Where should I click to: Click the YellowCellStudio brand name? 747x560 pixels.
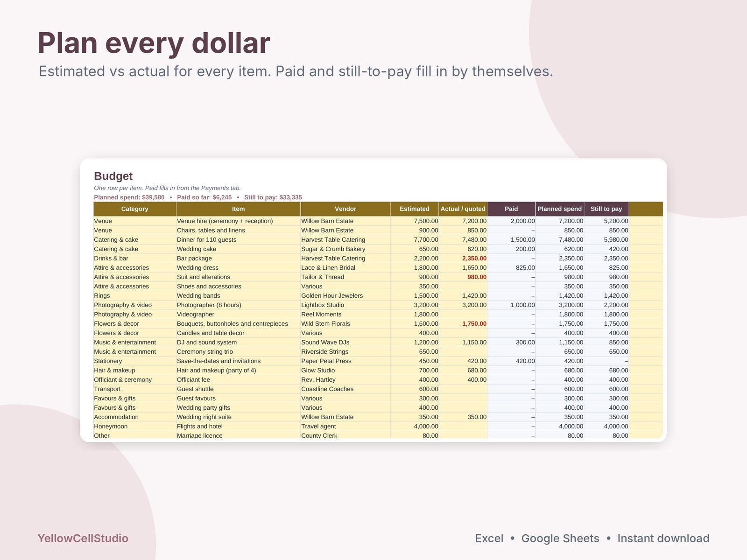(x=83, y=539)
